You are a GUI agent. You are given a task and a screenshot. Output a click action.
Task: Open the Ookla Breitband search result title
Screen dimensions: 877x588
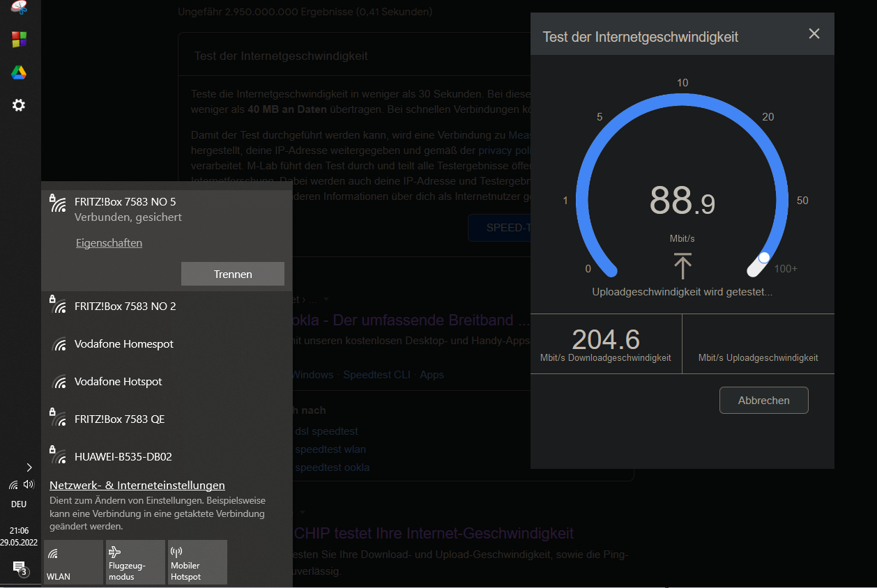[x=411, y=320]
